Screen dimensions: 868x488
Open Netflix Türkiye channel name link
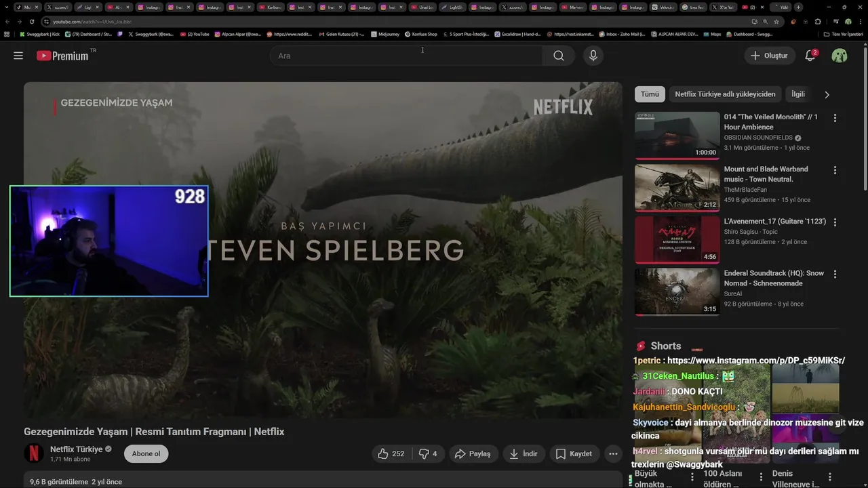point(76,449)
